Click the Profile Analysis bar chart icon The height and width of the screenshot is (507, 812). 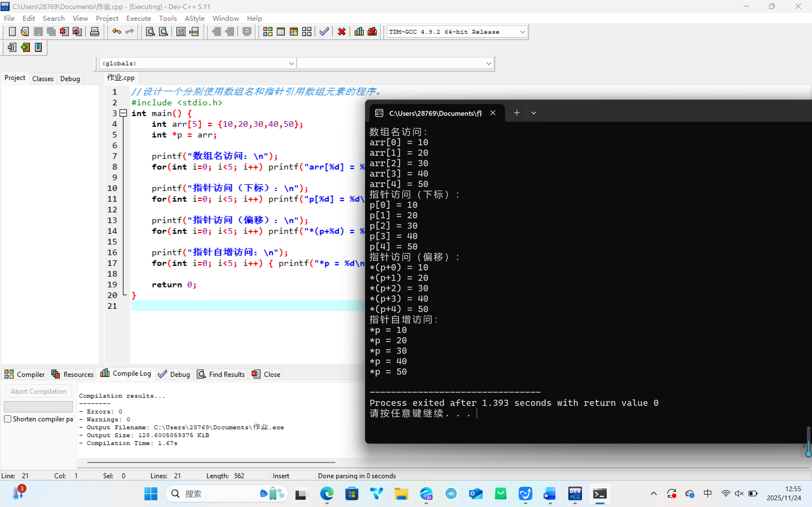coord(359,32)
